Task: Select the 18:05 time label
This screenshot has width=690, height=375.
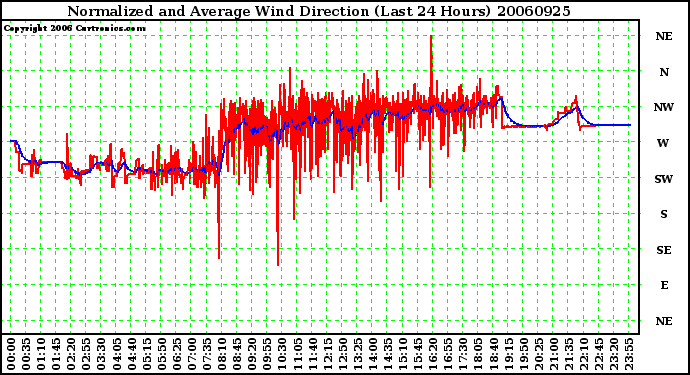Action: (478, 354)
